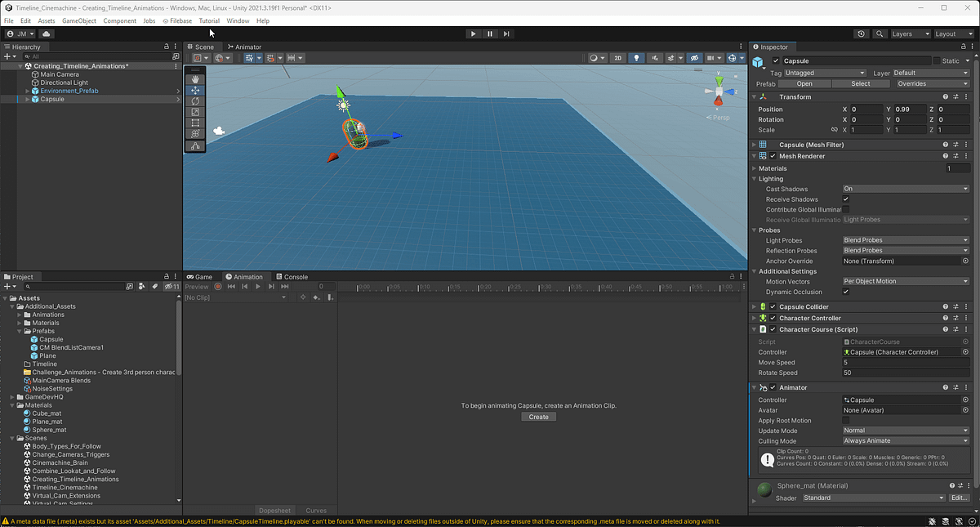
Task: Click the Add Keyframe icon in Animation panel
Action: click(303, 297)
